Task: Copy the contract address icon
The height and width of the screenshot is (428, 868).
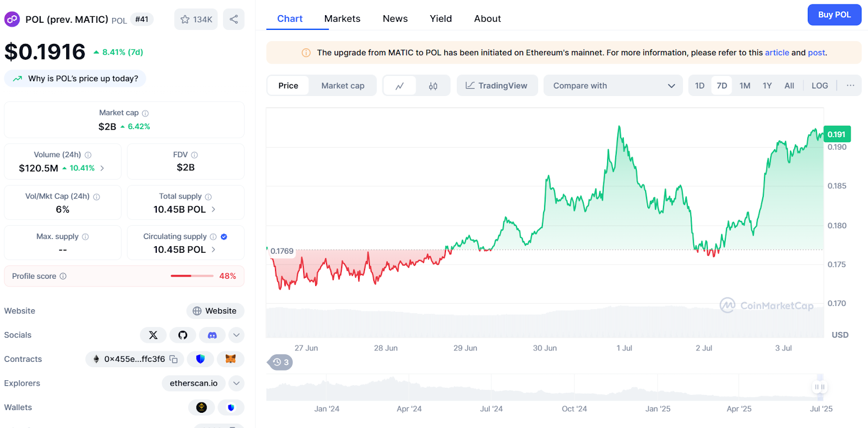Action: [x=174, y=359]
